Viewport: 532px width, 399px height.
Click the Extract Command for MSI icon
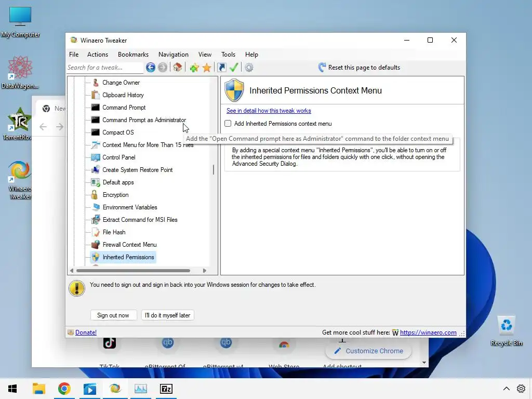pos(96,220)
